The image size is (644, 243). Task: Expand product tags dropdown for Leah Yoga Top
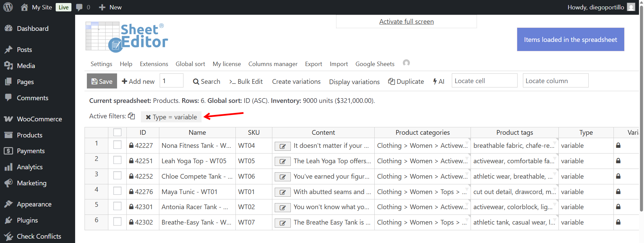[x=555, y=158]
